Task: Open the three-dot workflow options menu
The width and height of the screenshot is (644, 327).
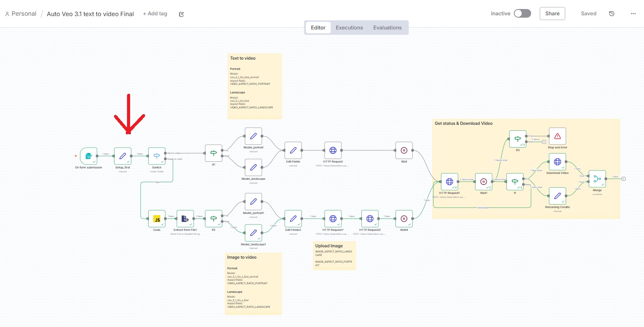Action: (633, 14)
